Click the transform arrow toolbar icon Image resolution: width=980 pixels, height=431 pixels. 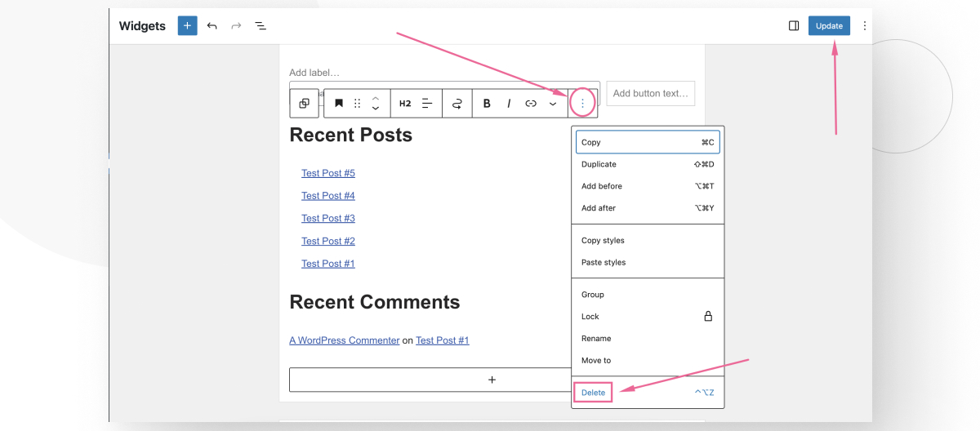click(x=457, y=104)
